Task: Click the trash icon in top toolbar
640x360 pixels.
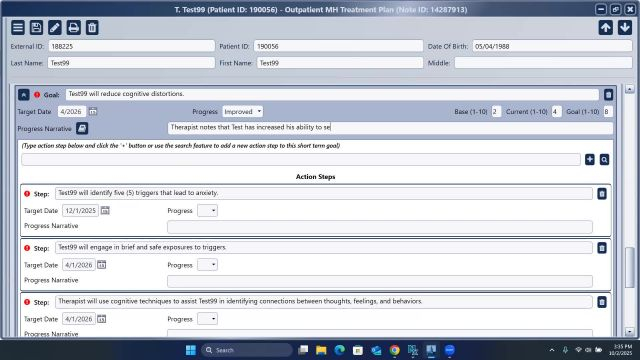Action: pos(92,27)
